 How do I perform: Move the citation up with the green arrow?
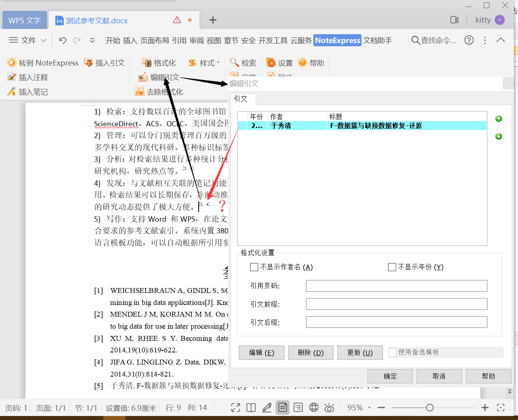(499, 119)
